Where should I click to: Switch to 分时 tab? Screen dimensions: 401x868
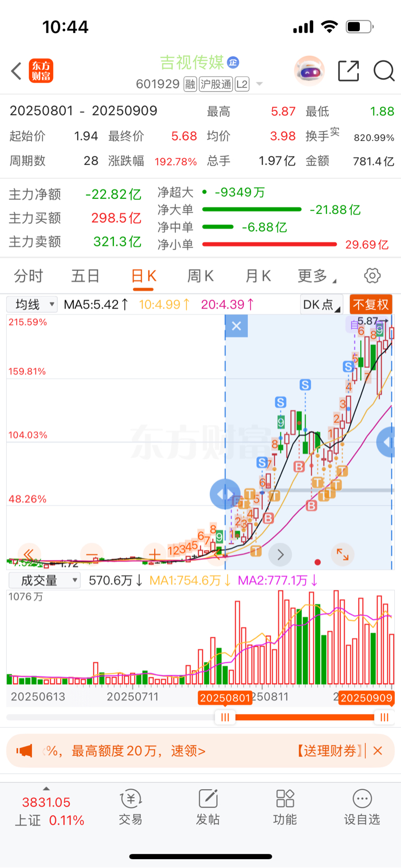coord(28,276)
